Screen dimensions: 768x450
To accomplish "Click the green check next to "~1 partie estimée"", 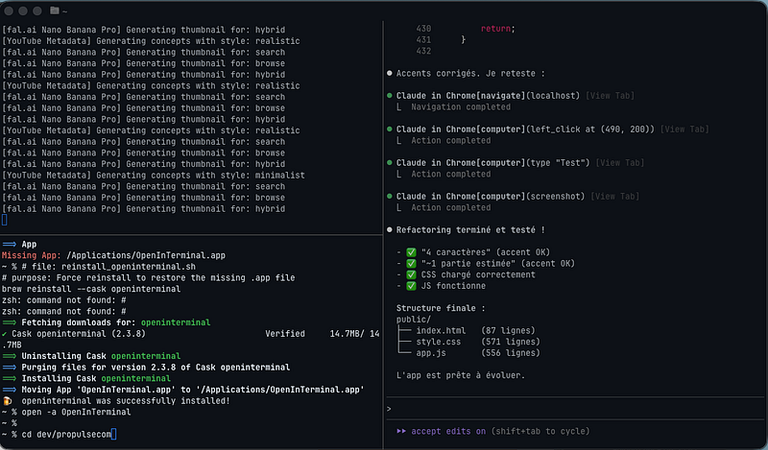I will (x=411, y=263).
